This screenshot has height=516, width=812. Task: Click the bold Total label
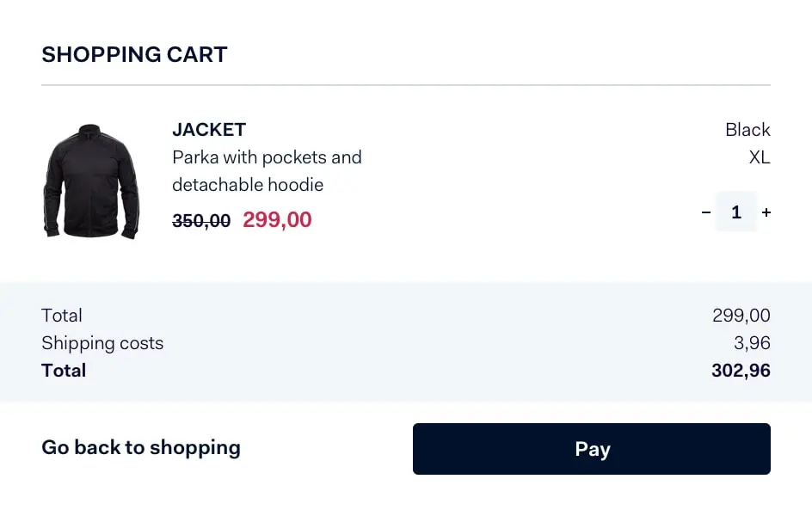tap(63, 371)
